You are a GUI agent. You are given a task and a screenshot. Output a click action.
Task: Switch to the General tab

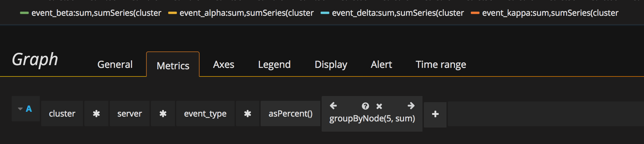[x=115, y=64]
